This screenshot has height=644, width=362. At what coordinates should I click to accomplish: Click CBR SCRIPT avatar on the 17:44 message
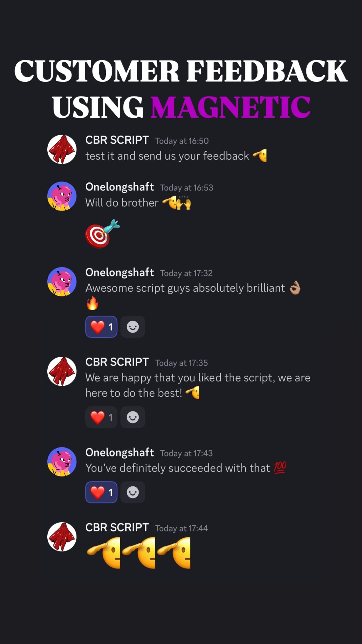(x=62, y=537)
